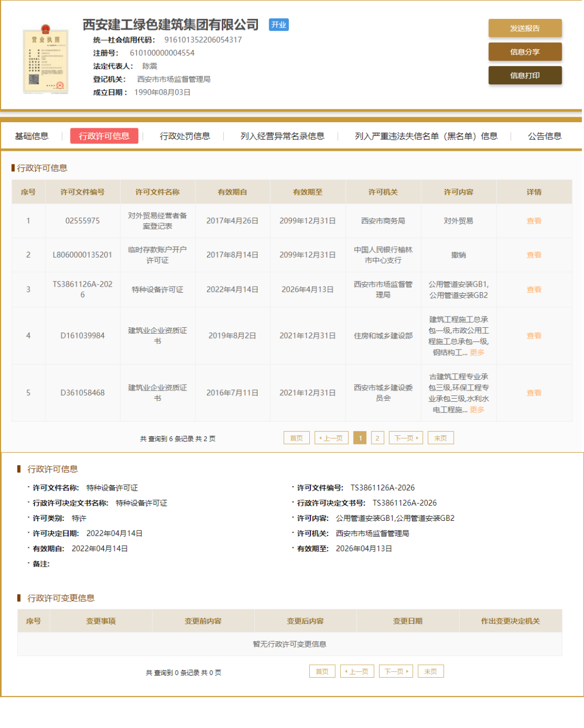Screen dimensions: 584x728
Task: Click 末页 in permit list pagination
Action: pos(441,438)
